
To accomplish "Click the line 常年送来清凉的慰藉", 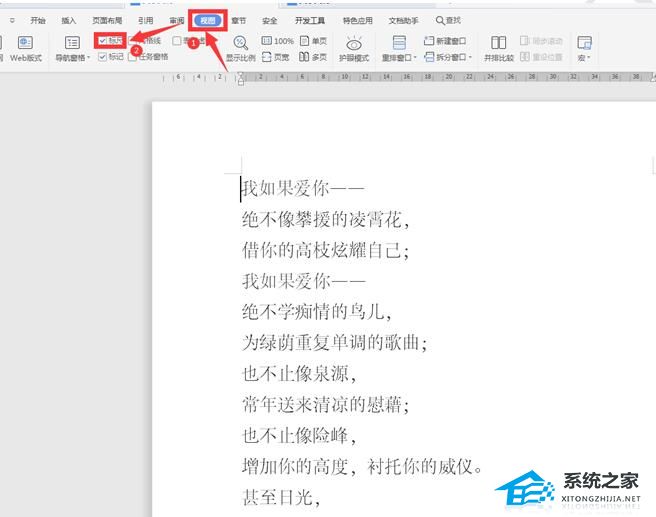I will 325,404.
